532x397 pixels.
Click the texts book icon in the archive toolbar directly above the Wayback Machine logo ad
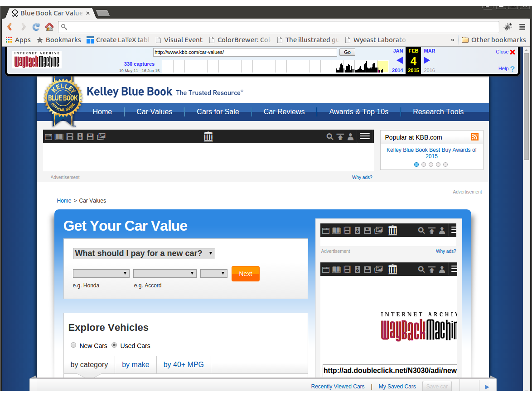click(336, 270)
